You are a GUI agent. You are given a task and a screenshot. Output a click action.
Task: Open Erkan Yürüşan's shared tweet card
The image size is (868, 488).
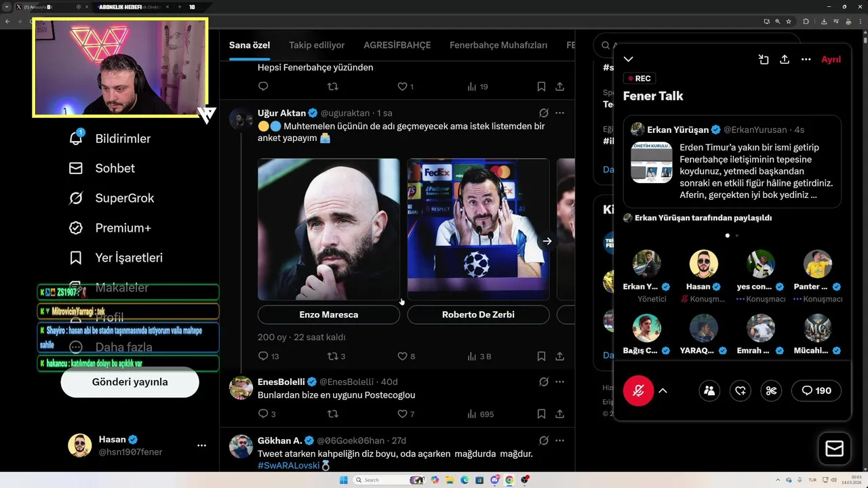pyautogui.click(x=732, y=161)
